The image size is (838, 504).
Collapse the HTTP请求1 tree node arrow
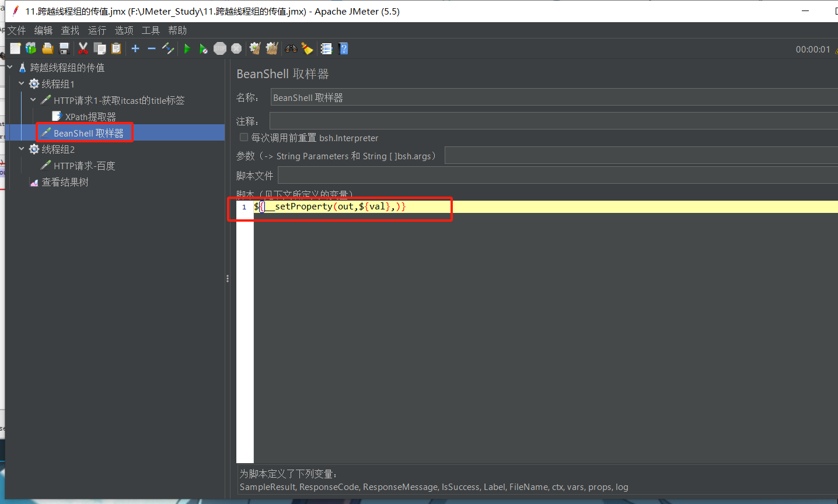pos(33,100)
